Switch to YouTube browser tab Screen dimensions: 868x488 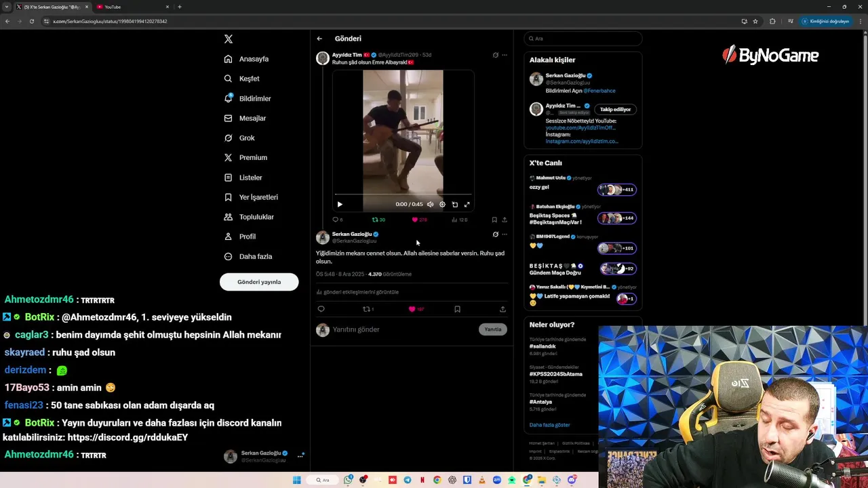coord(133,7)
